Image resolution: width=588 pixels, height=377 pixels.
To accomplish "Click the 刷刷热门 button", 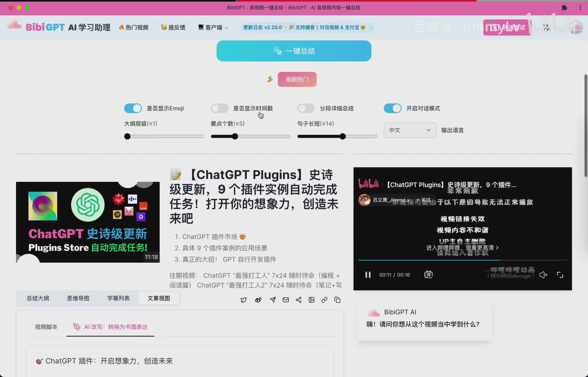I will coord(297,79).
